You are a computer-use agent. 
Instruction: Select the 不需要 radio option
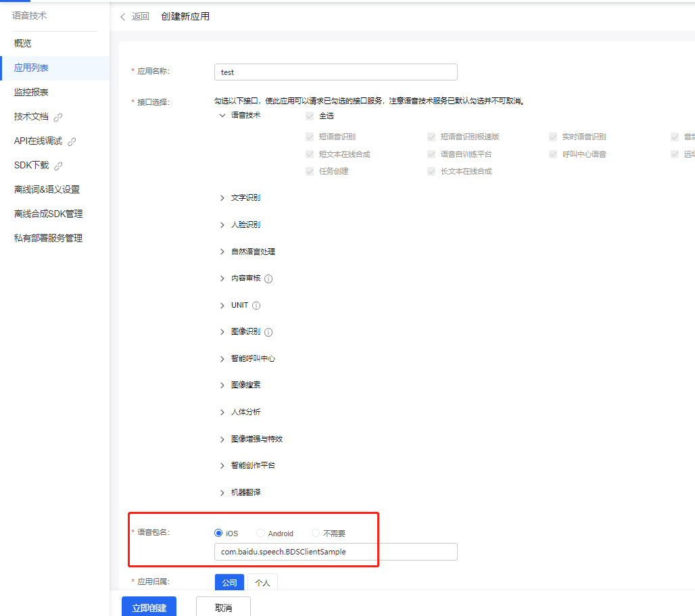click(x=316, y=533)
